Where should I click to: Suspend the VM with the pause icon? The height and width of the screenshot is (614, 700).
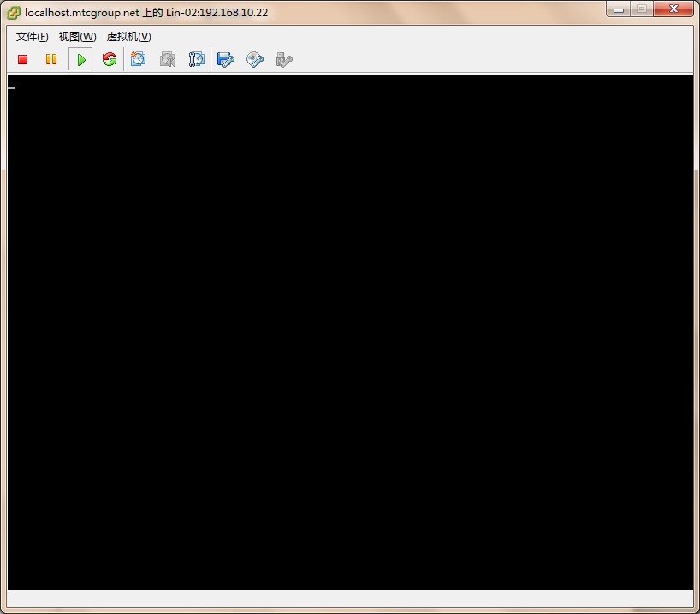pyautogui.click(x=51, y=59)
